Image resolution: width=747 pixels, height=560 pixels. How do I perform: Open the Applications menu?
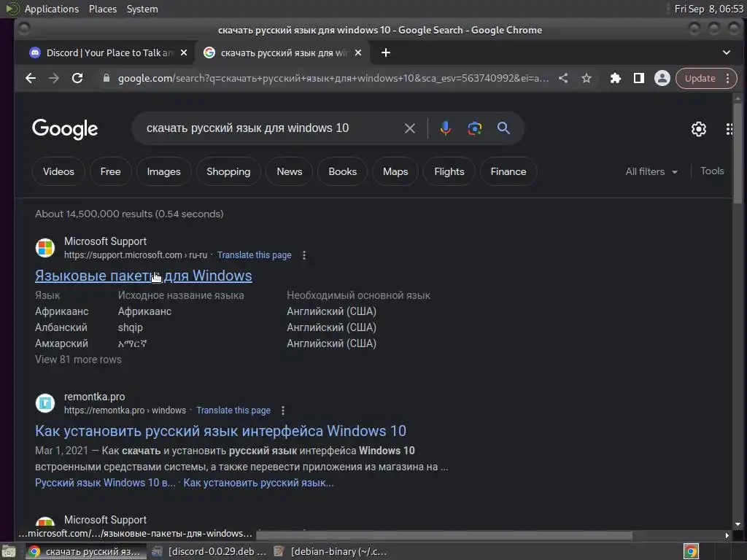coord(52,9)
